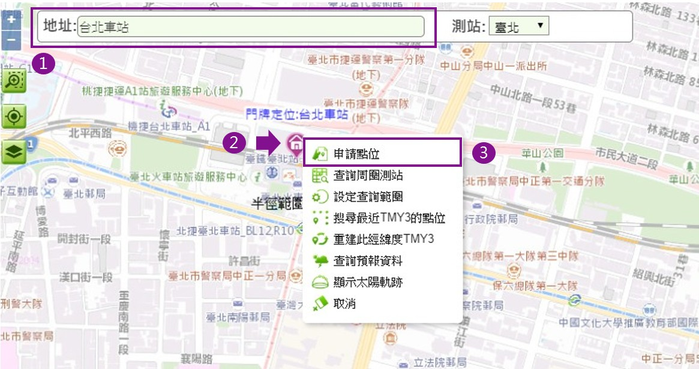Click the 重建此經緯度TMY3 refresh icon
Image resolution: width=699 pixels, height=369 pixels.
[x=320, y=239]
